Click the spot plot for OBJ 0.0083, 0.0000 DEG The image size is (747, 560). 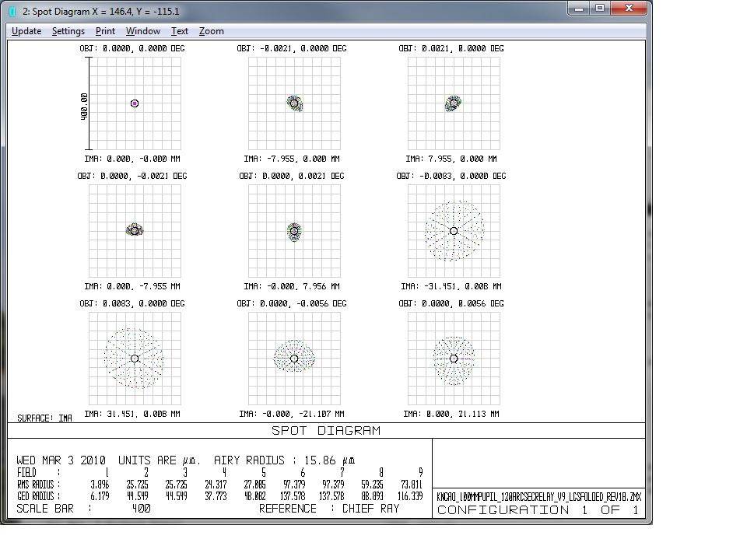[x=135, y=359]
